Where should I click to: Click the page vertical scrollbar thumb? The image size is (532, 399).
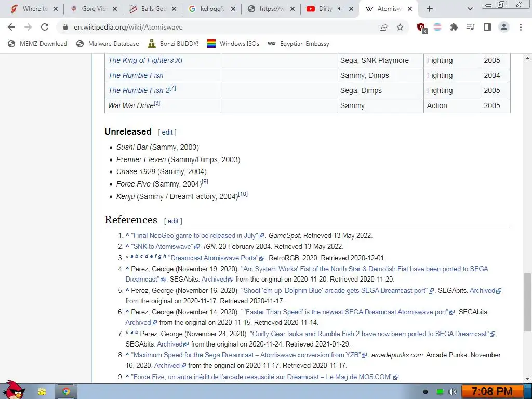pos(527,302)
